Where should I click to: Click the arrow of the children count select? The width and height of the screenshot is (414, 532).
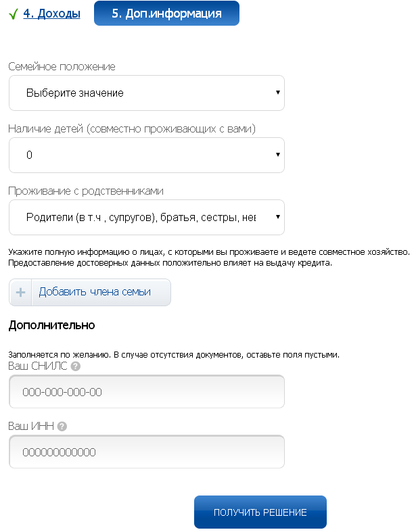[x=278, y=155]
